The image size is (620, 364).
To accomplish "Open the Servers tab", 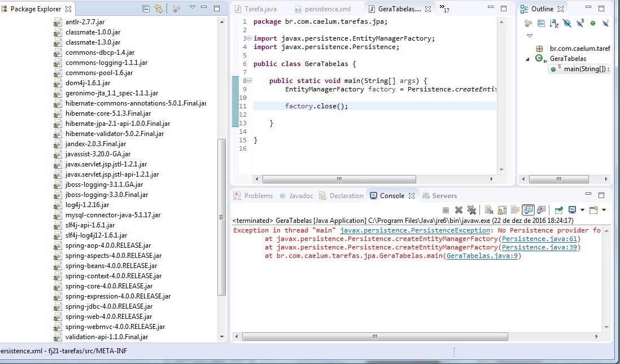I will point(440,196).
